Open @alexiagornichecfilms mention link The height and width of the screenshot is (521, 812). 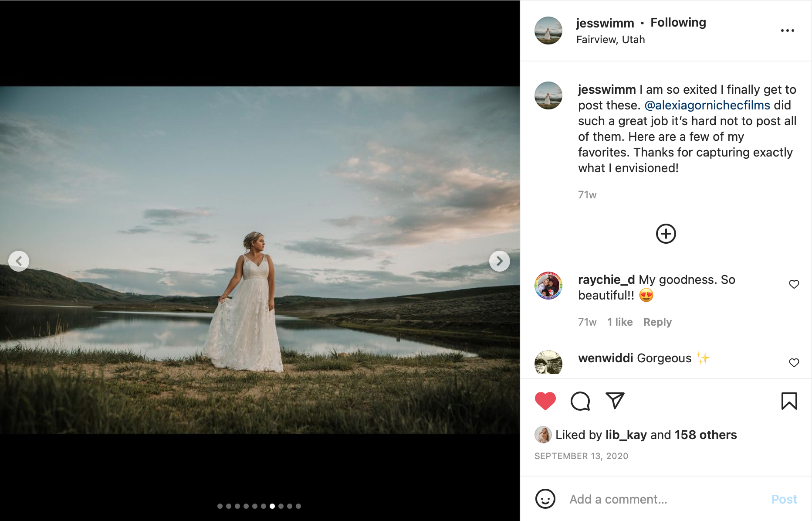pos(707,105)
